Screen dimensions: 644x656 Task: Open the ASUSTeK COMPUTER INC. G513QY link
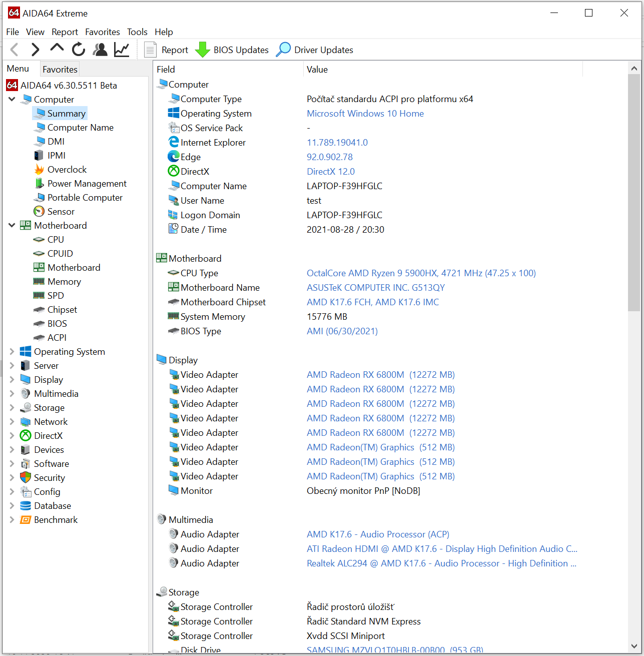376,288
